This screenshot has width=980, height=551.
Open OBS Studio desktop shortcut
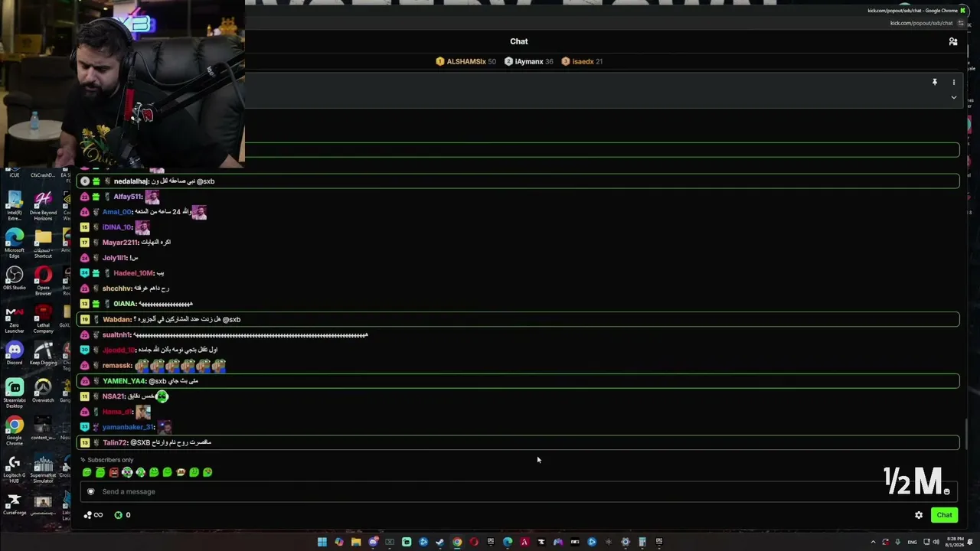[x=15, y=278]
